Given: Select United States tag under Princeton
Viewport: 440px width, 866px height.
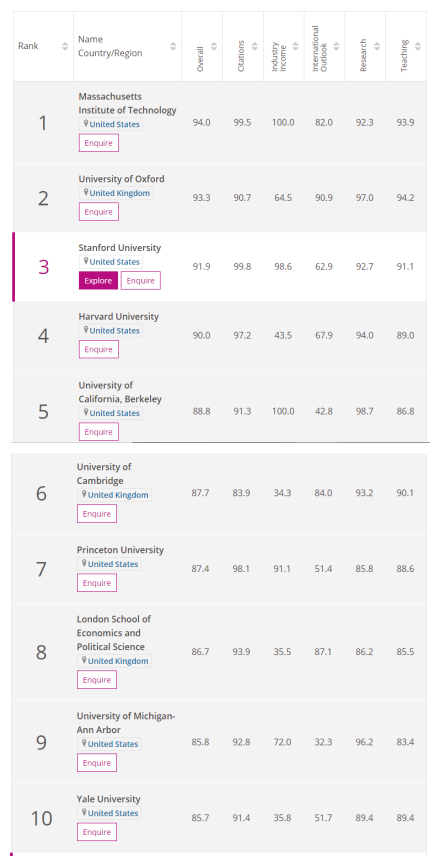Looking at the screenshot, I should [109, 564].
